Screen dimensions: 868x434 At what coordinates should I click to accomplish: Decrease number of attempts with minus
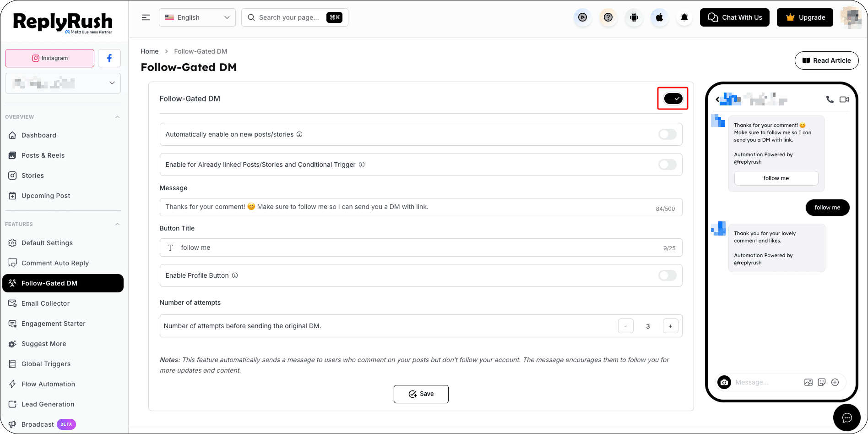(x=625, y=326)
